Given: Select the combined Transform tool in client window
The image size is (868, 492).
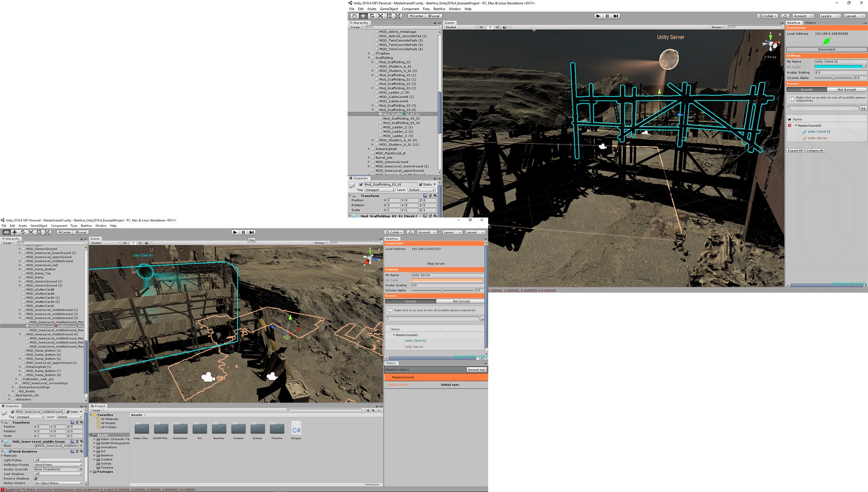Looking at the screenshot, I should [x=398, y=16].
